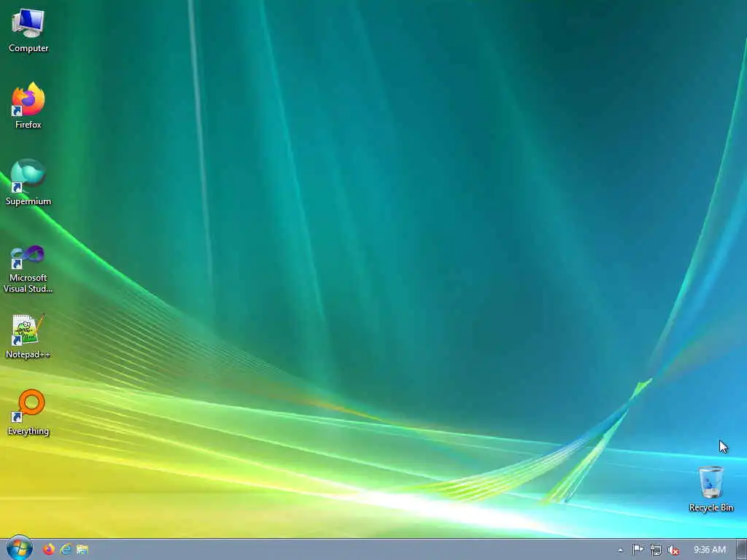Launch Firefox from the taskbar quick launch
747x560 pixels.
point(49,550)
